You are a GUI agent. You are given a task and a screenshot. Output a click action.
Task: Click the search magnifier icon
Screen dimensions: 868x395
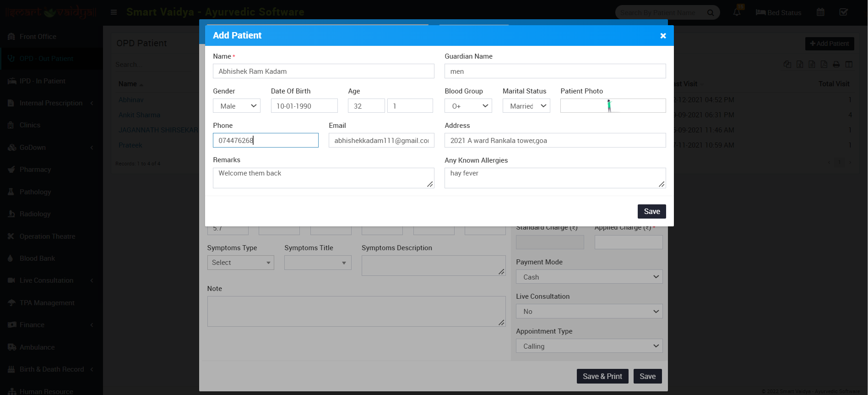click(711, 13)
